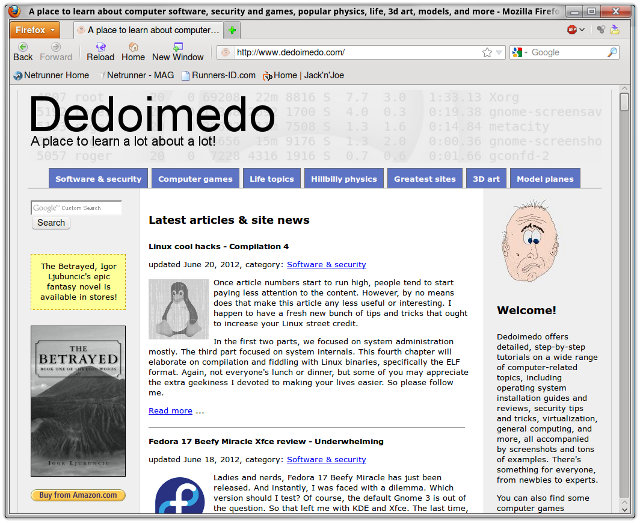Click the Read more link

coord(170,410)
